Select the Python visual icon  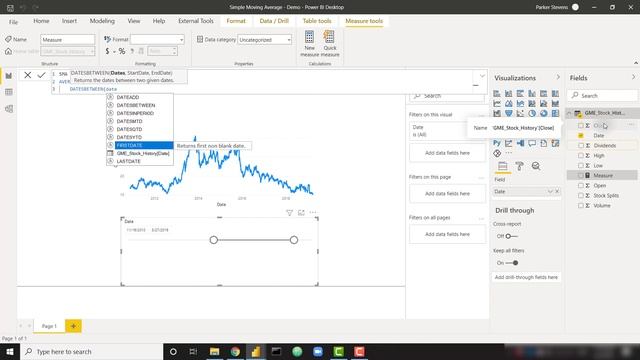tap(497, 143)
